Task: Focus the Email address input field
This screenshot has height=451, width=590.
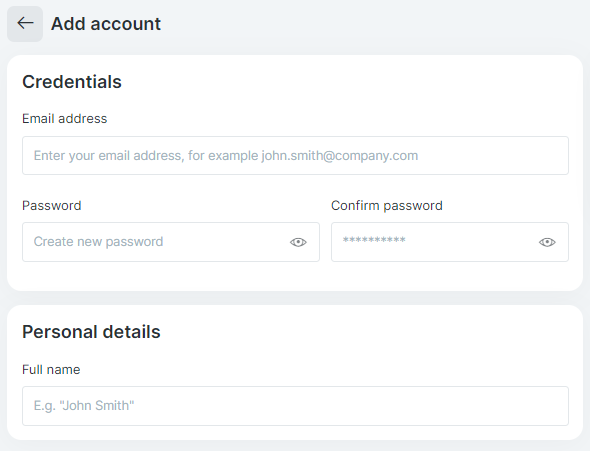Action: (295, 155)
